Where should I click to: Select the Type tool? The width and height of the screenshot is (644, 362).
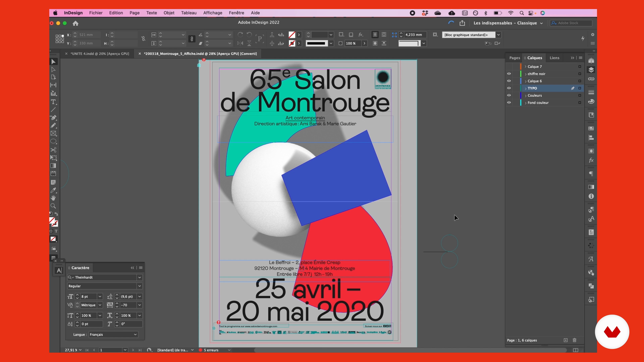coord(53,102)
